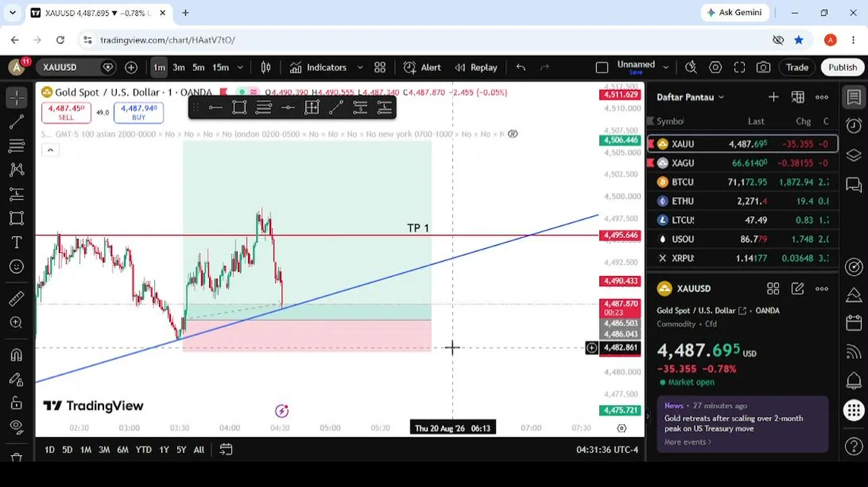Open the Trade panel button
868x487 pixels.
click(x=797, y=67)
